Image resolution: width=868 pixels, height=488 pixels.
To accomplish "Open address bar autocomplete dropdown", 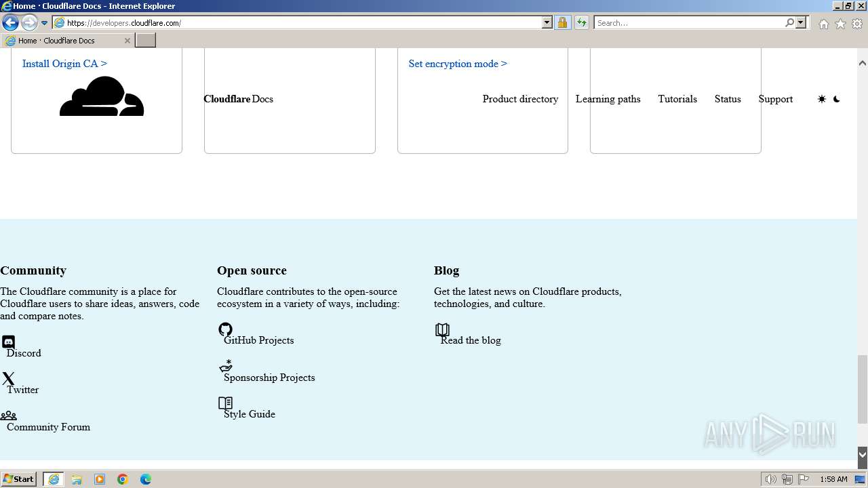I will click(547, 22).
